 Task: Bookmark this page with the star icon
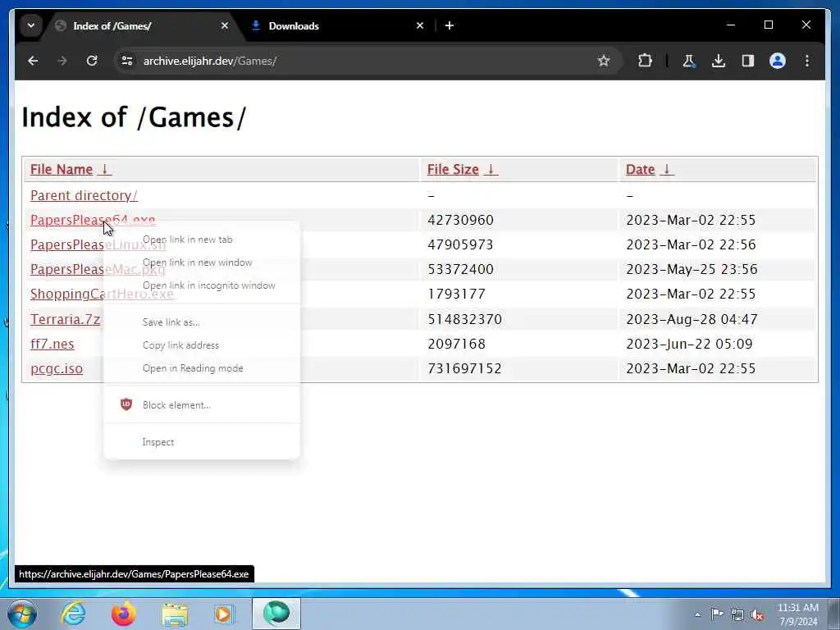pyautogui.click(x=604, y=61)
